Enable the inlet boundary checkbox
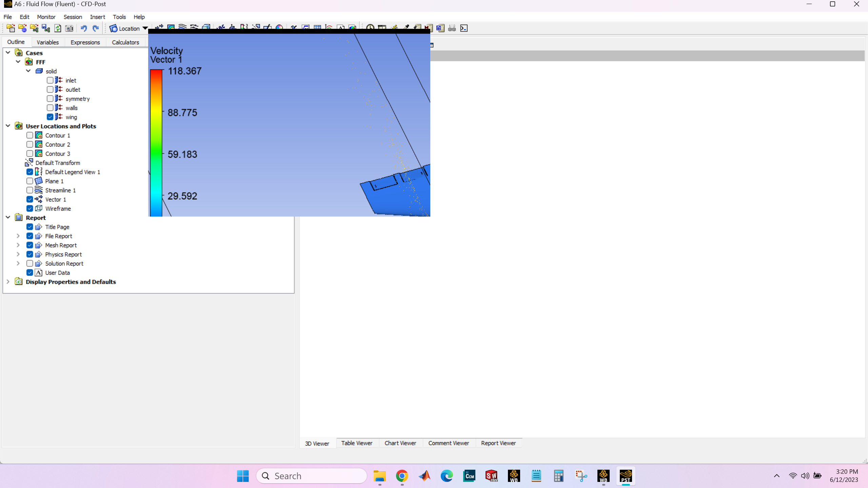This screenshot has height=488, width=868. coord(50,80)
